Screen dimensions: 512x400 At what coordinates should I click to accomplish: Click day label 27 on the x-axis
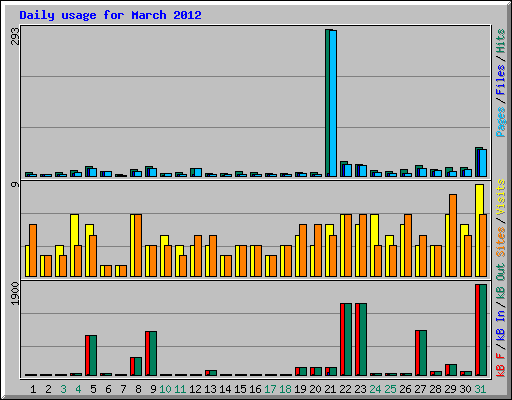(420, 389)
